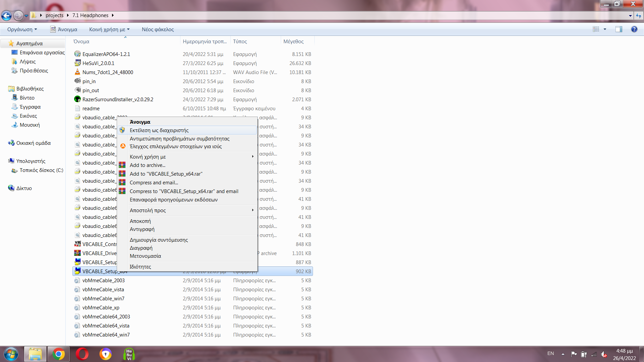The width and height of the screenshot is (644, 362).
Task: Click the Opera browser taskbar icon
Action: point(82,354)
